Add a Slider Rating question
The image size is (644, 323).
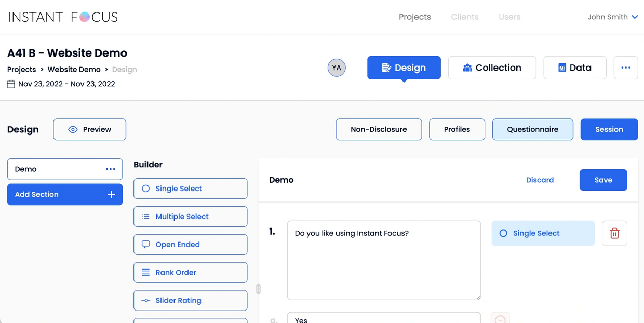[190, 300]
